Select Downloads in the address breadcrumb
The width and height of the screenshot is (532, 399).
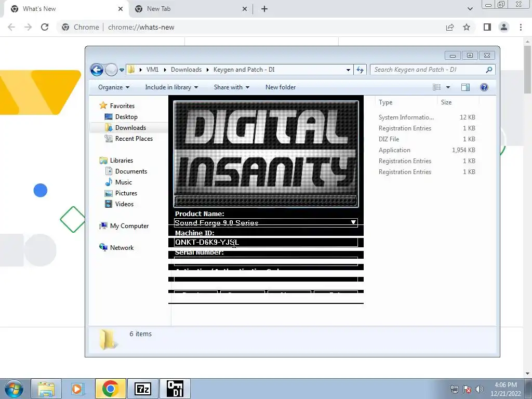[x=187, y=70]
